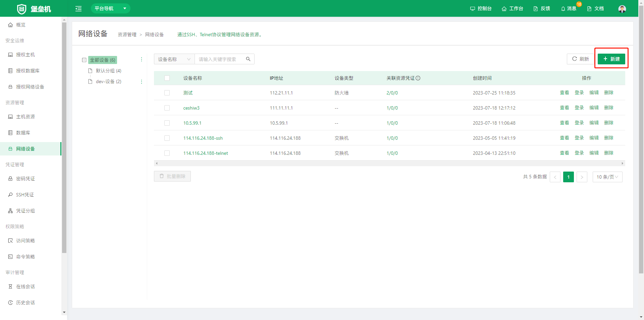Go to next page arrow
The width and height of the screenshot is (644, 320).
pos(582,177)
